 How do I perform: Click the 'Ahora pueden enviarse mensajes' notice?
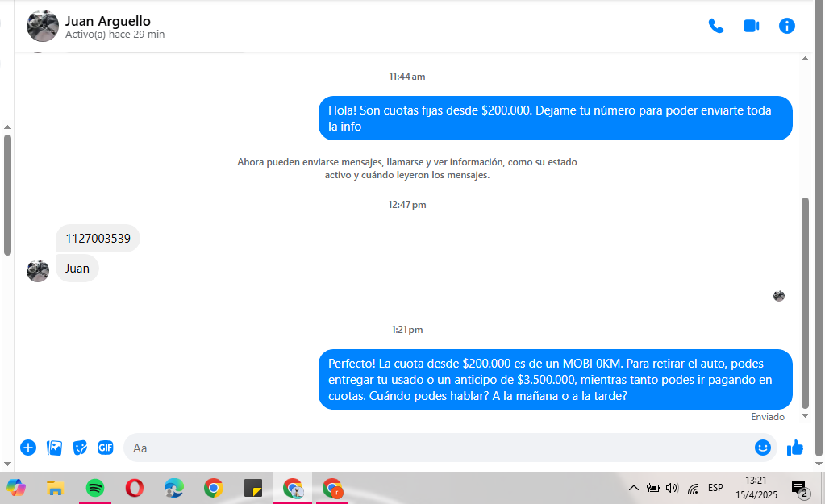pos(407,169)
